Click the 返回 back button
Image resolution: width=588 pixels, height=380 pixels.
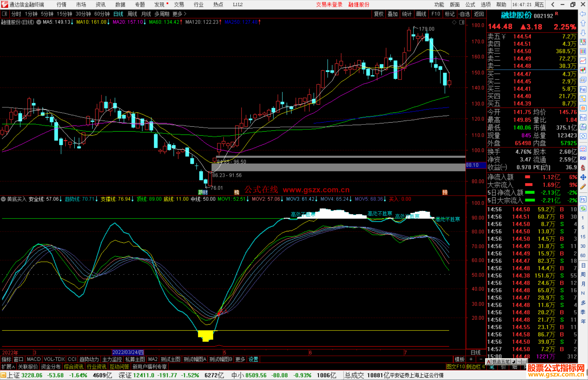[479, 14]
